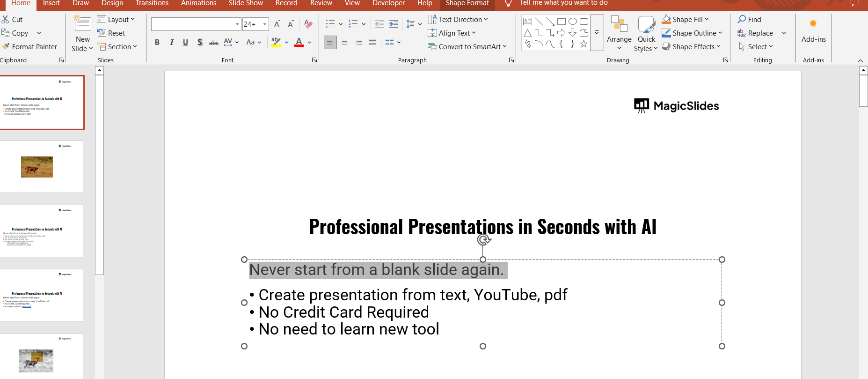
Task: Click the Quick Styles icon
Action: click(646, 24)
